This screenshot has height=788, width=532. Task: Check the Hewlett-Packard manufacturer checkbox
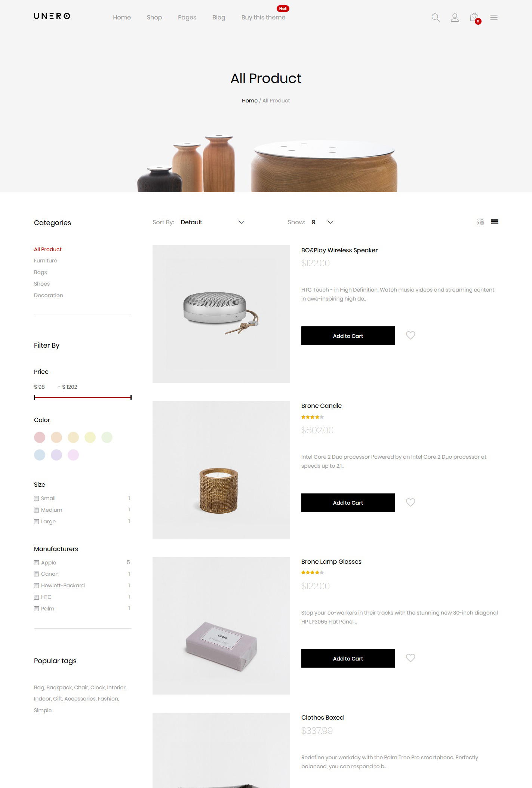tap(36, 585)
